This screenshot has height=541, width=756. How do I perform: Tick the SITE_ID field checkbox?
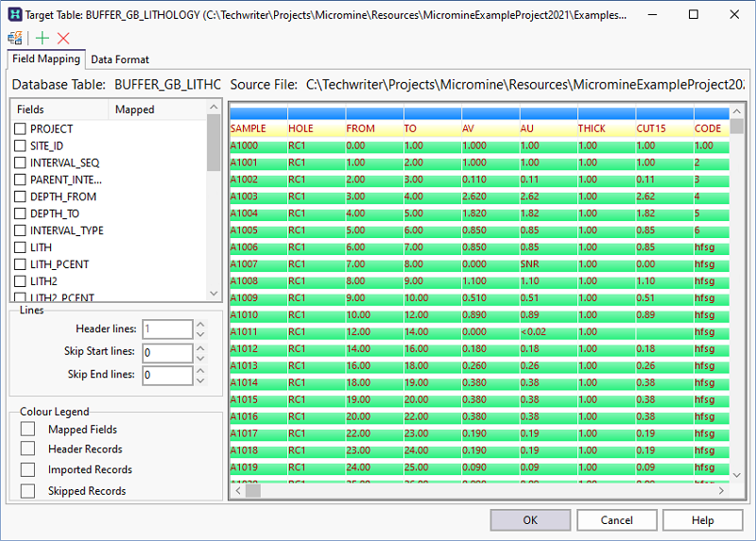click(20, 145)
